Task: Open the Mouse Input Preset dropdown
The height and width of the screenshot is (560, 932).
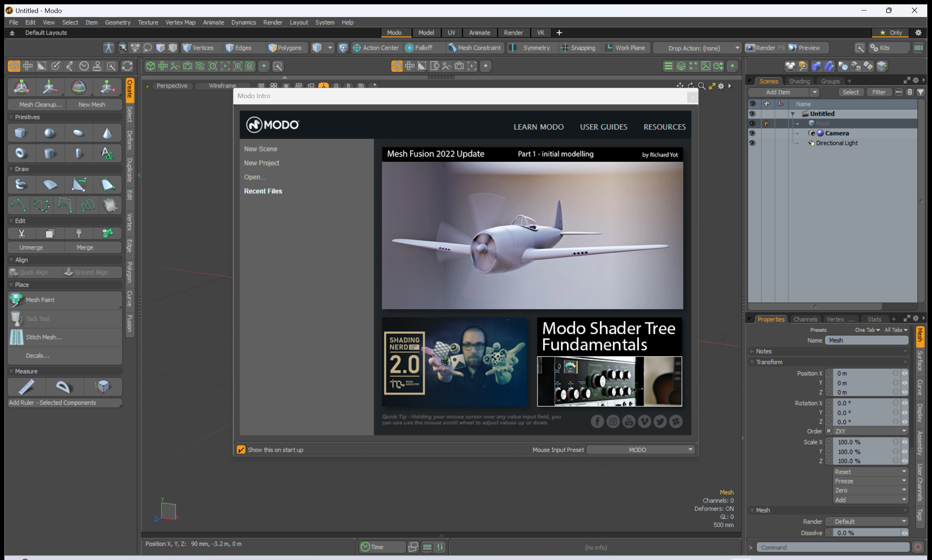Action: [x=641, y=449]
